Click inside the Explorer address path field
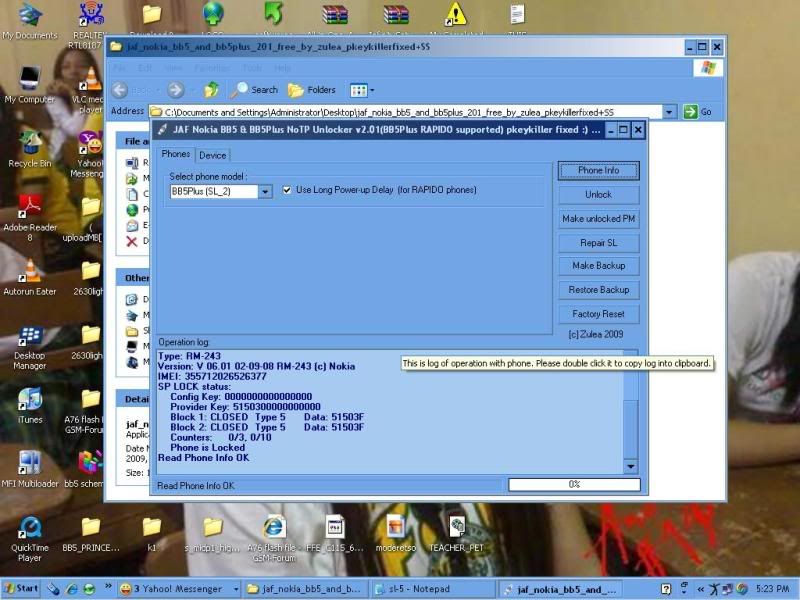 coord(406,112)
